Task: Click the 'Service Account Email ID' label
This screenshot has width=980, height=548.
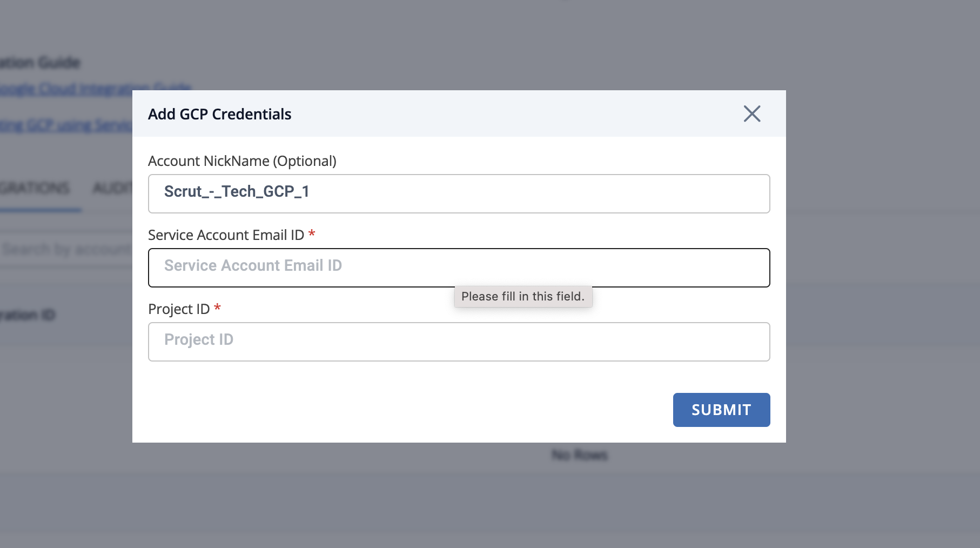Action: pos(226,235)
